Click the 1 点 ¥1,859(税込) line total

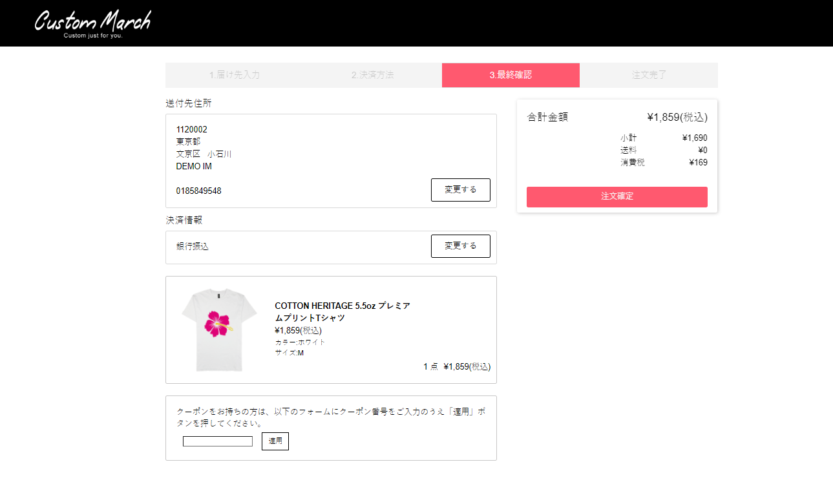click(x=457, y=366)
